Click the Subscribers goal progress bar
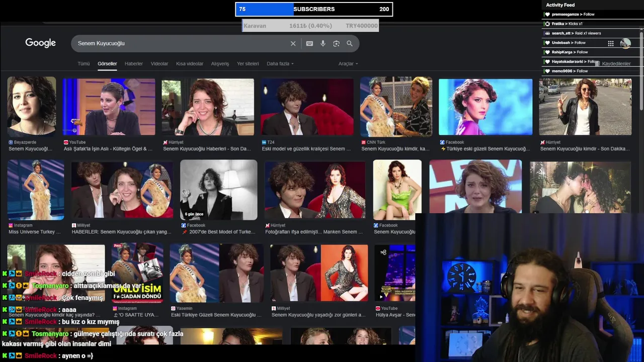This screenshot has height=362, width=644. click(314, 9)
